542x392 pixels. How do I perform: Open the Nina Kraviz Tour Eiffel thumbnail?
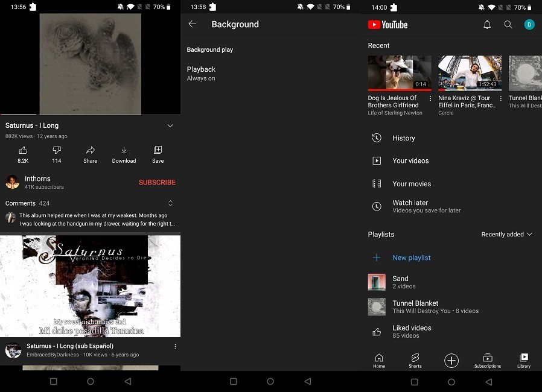click(470, 73)
